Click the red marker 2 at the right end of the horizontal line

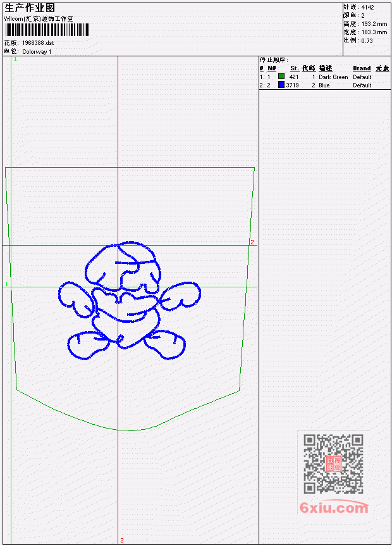252,242
